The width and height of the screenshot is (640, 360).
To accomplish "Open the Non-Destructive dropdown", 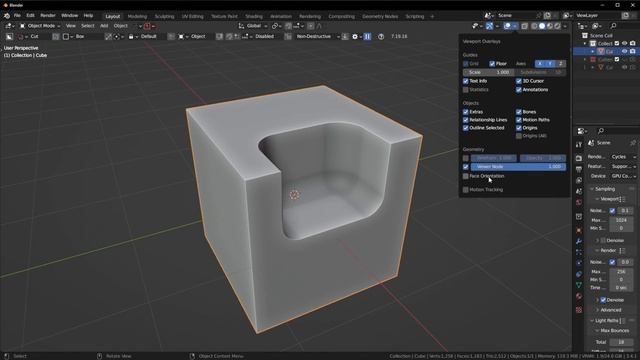I will 318,36.
